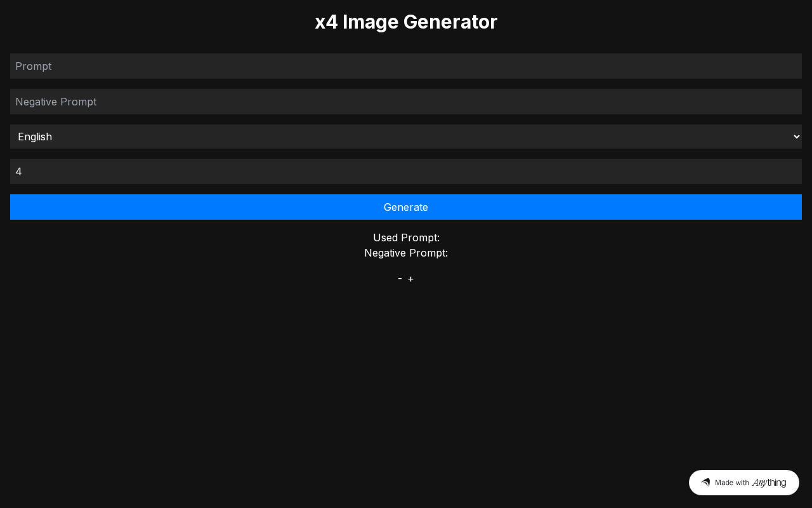The image size is (812, 508).
Task: Open the English language dropdown
Action: click(406, 137)
